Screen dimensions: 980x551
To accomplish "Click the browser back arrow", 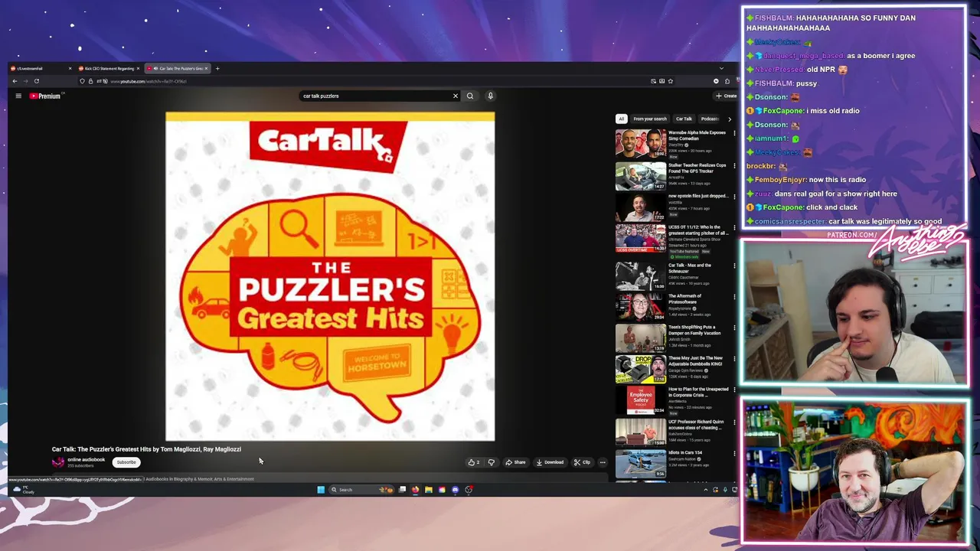I will point(15,81).
